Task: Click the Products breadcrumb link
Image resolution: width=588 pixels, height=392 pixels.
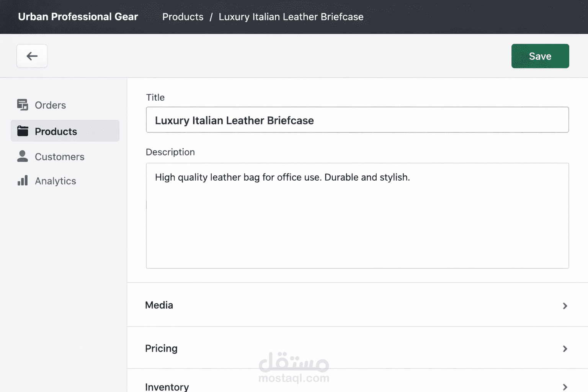Action: point(183,17)
